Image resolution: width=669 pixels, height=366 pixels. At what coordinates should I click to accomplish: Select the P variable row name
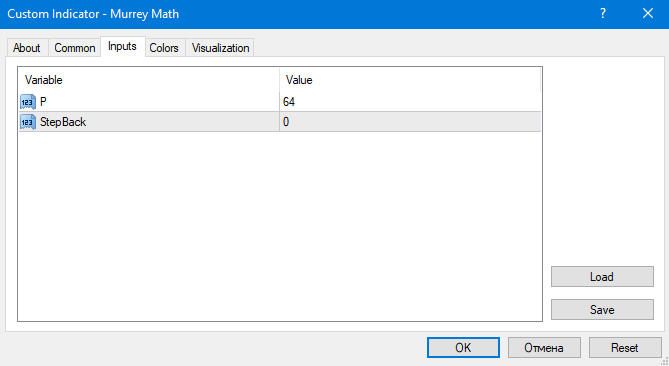43,102
